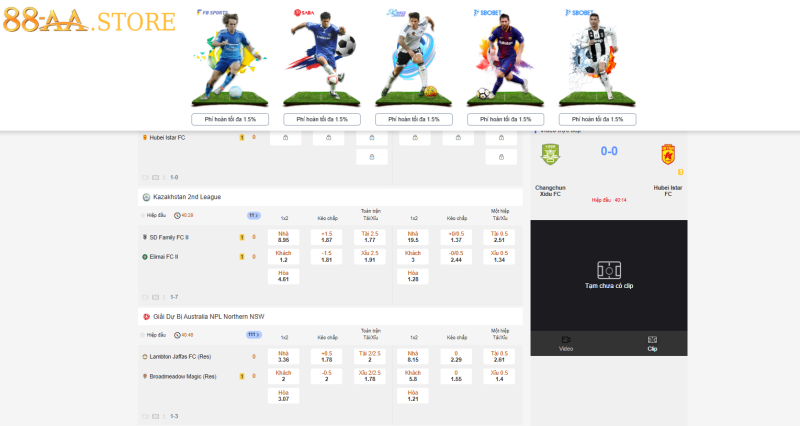Bet first-half Hòa 1.21
Image resolution: width=800 pixels, height=426 pixels.
(413, 396)
